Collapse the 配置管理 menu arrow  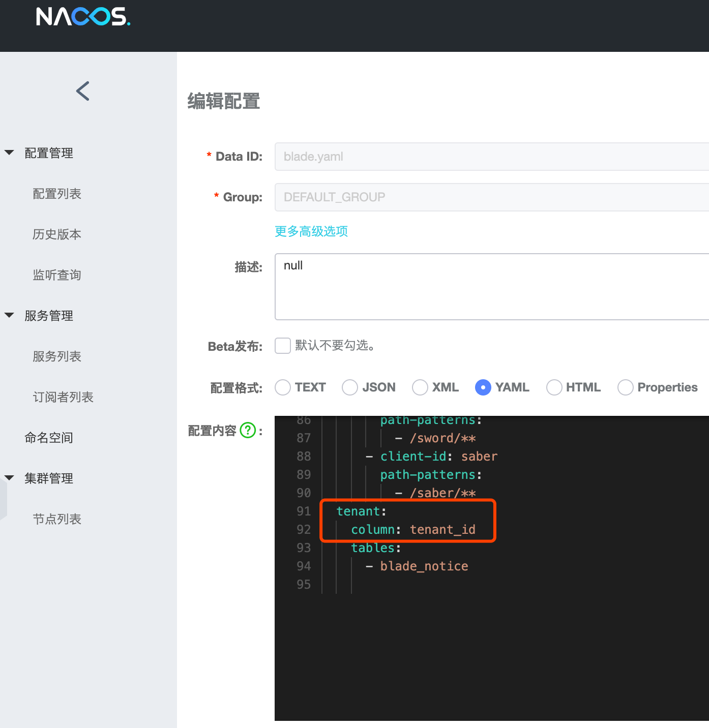[x=9, y=153]
